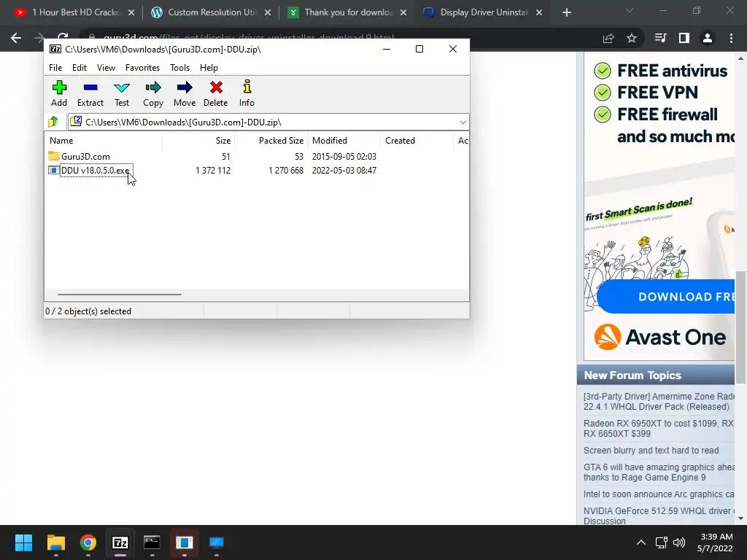This screenshot has height=560, width=747.
Task: Click the Download Free Avast button
Action: tap(665, 297)
